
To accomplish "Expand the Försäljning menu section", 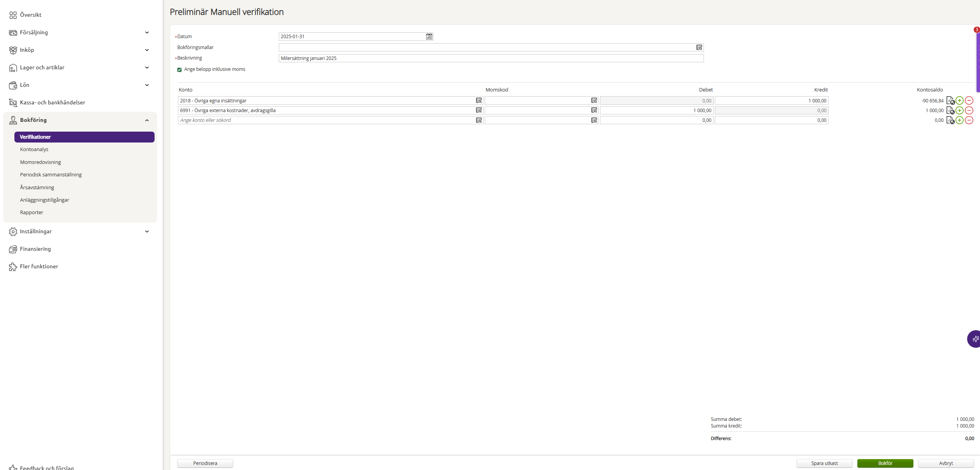I will tap(147, 32).
